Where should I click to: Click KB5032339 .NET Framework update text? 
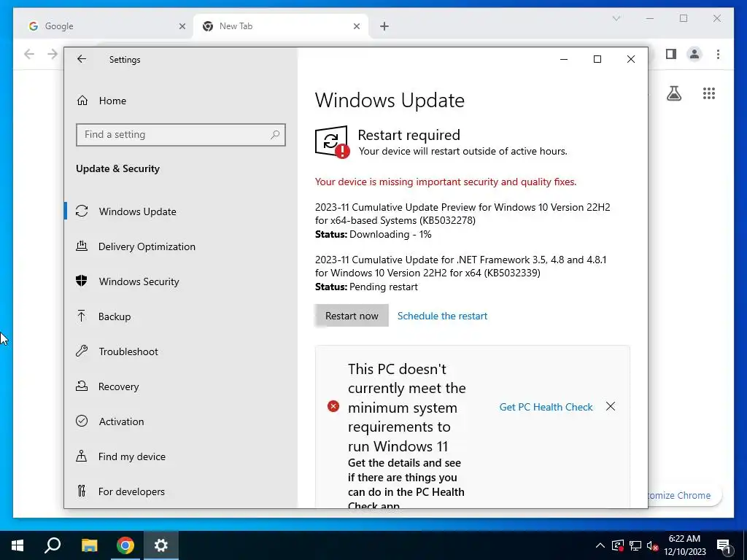tap(461, 266)
